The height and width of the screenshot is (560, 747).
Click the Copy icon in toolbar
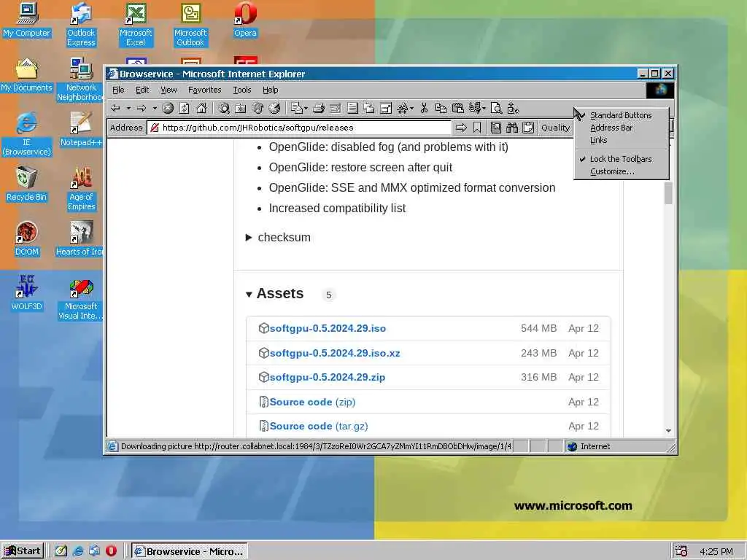(x=441, y=109)
